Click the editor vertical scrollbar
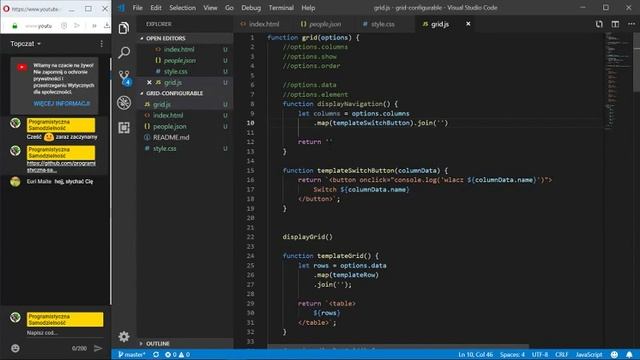Screen dimensions: 640x360 [x=636, y=62]
